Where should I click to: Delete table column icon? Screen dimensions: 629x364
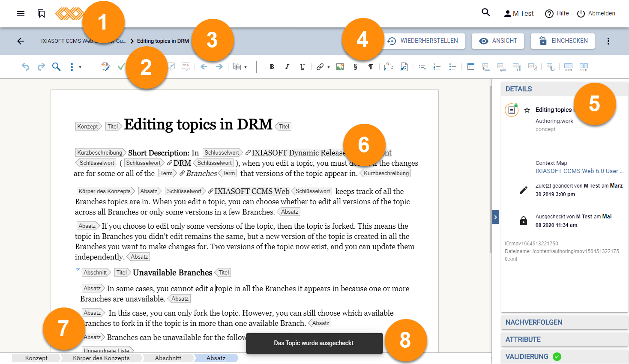coord(533,67)
